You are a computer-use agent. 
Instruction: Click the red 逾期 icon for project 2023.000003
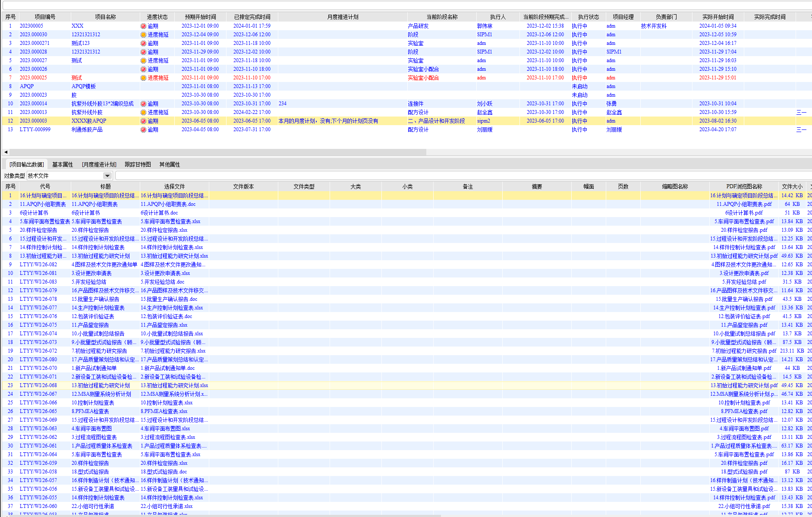point(143,121)
